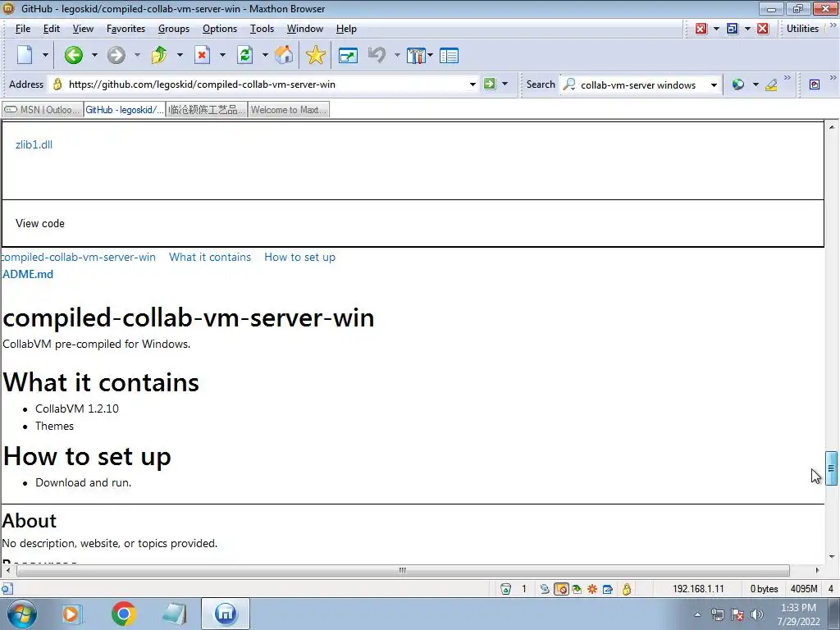
Task: Click the Up one level toolbar icon
Action: tap(159, 55)
